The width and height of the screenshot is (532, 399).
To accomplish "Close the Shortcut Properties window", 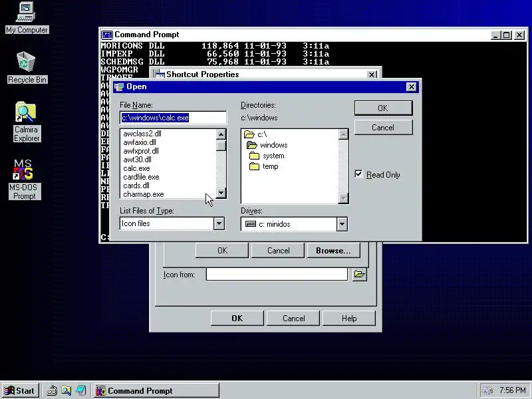I will click(372, 74).
